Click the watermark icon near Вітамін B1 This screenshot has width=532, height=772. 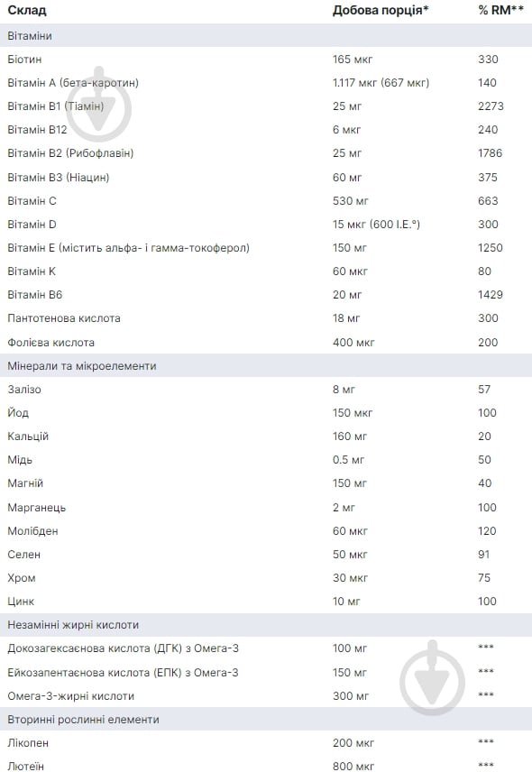[98, 105]
